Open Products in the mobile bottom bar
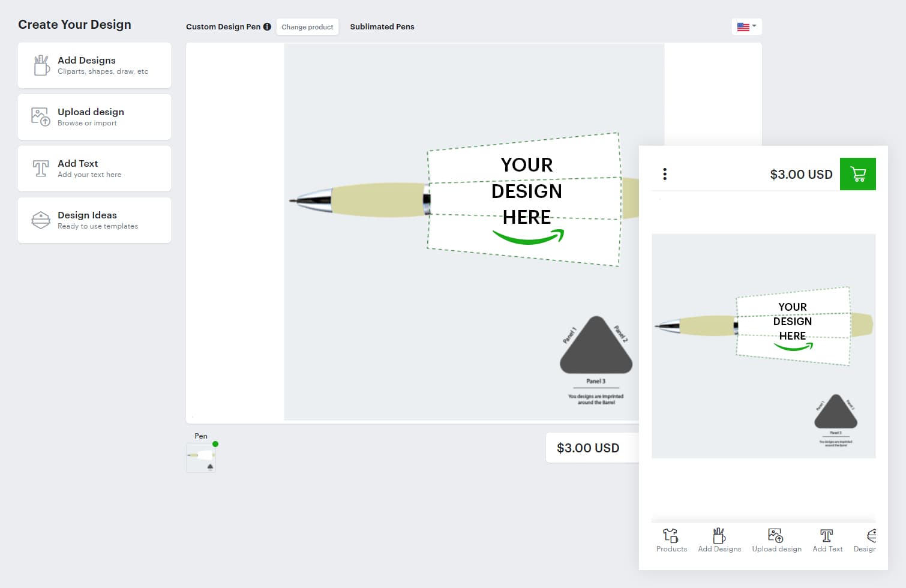This screenshot has width=906, height=588. pos(671,540)
